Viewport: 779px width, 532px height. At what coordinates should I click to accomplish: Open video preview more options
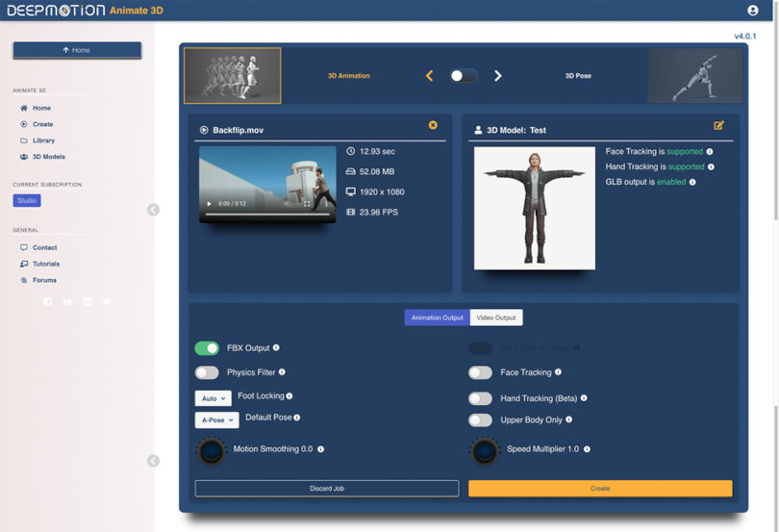(326, 204)
